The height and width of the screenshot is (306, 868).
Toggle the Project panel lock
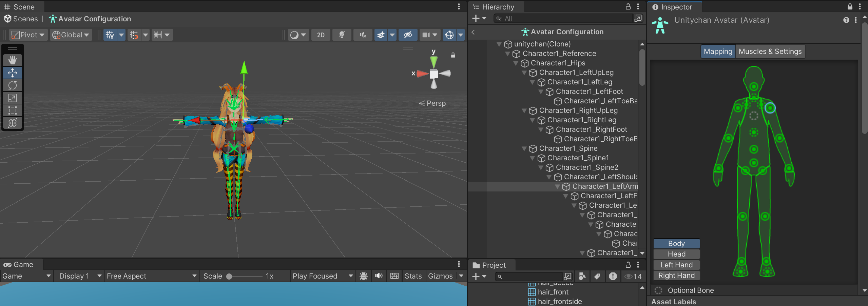pyautogui.click(x=628, y=265)
